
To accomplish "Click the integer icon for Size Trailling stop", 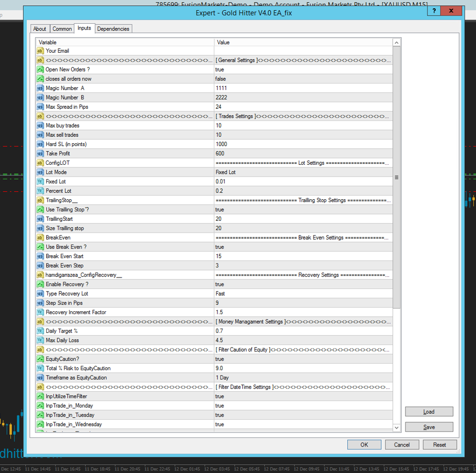I will [40, 228].
